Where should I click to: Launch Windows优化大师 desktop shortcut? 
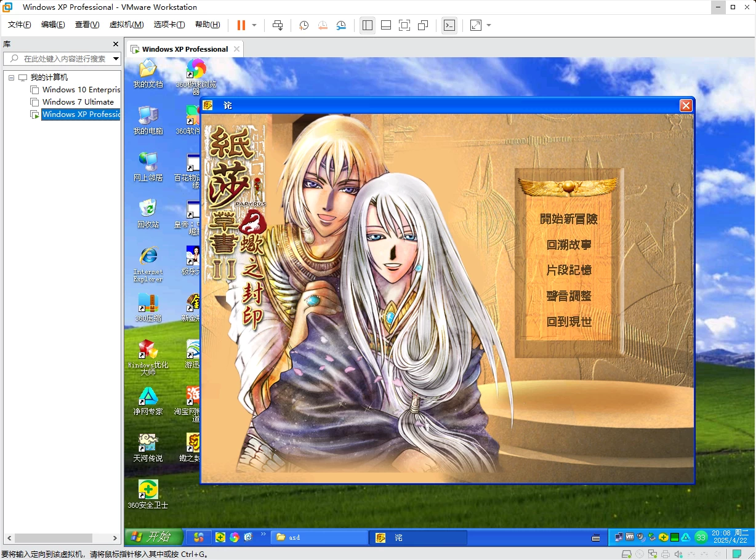click(148, 358)
